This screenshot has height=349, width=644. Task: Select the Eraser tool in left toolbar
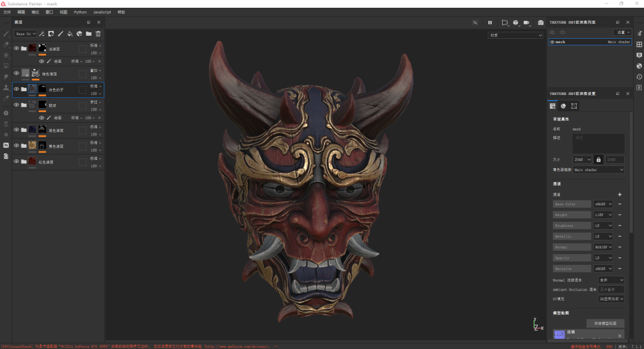pos(6,44)
